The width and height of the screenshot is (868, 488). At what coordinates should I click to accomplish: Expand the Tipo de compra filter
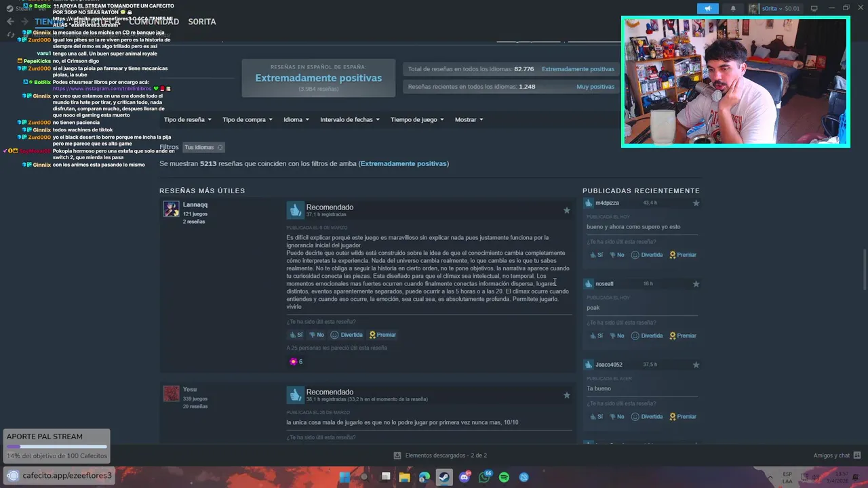tap(248, 119)
